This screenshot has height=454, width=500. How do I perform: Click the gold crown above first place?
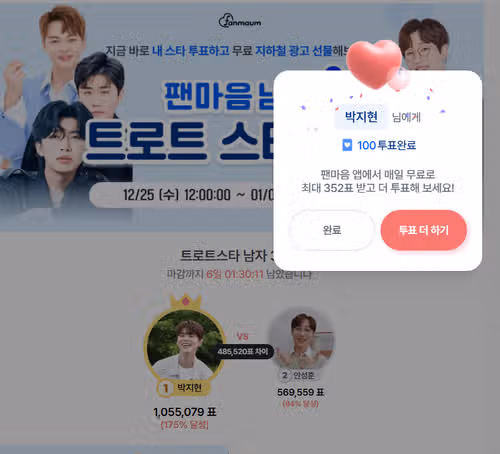point(186,301)
